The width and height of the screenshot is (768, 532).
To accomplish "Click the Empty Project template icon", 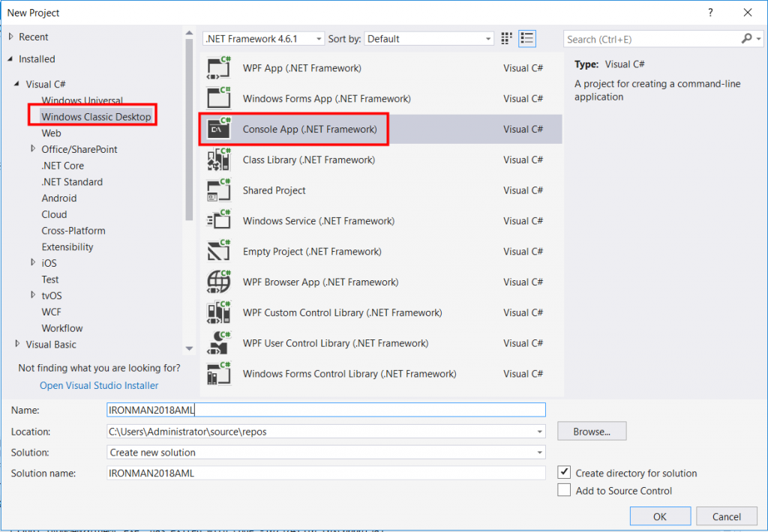I will pos(218,252).
